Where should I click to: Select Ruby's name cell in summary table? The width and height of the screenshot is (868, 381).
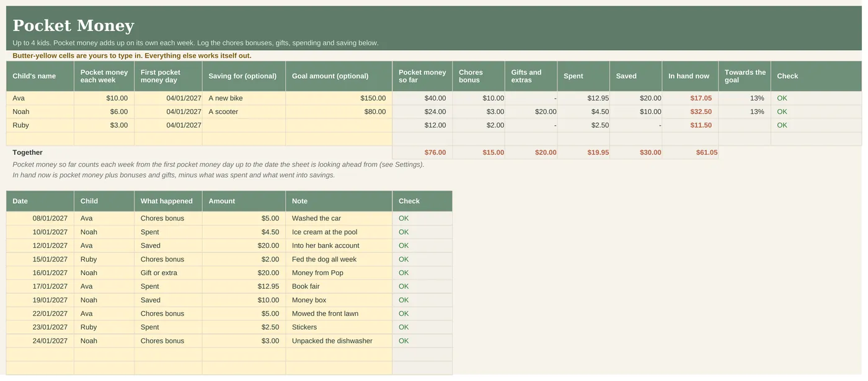(x=40, y=125)
